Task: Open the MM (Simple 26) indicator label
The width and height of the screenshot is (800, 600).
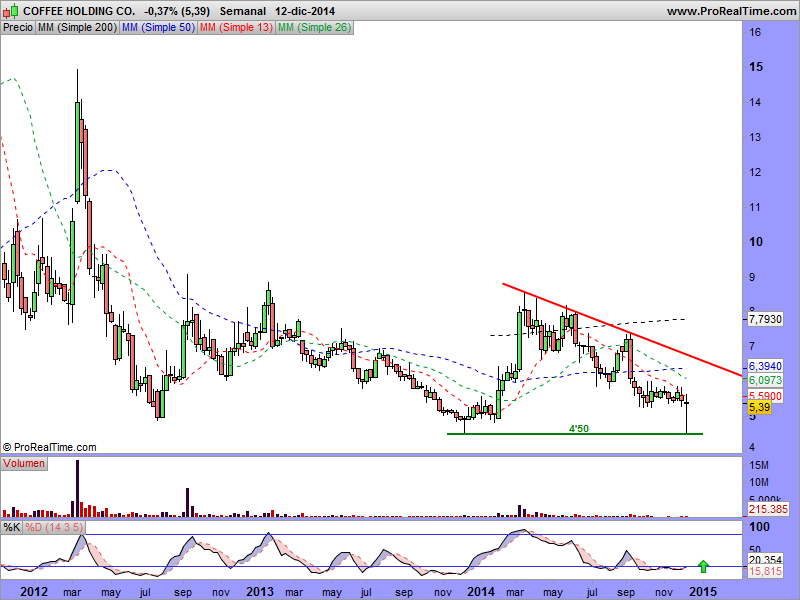Action: 314,28
